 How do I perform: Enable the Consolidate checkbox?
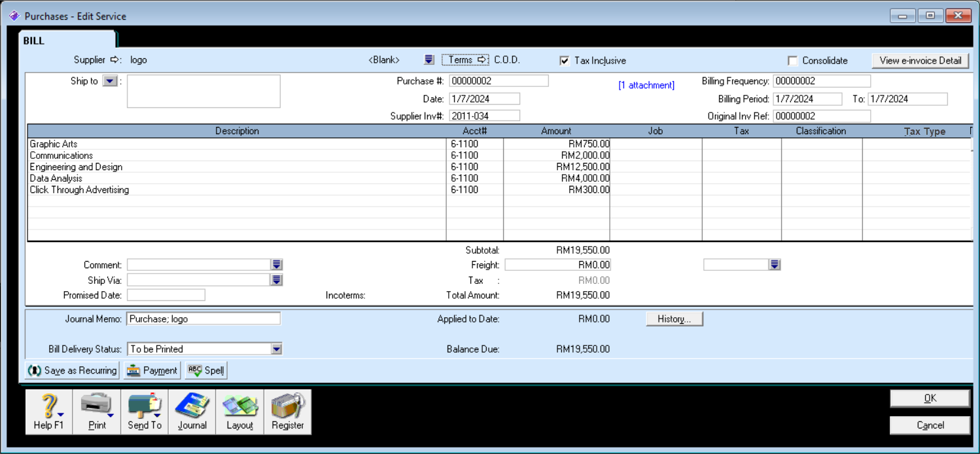tap(793, 61)
